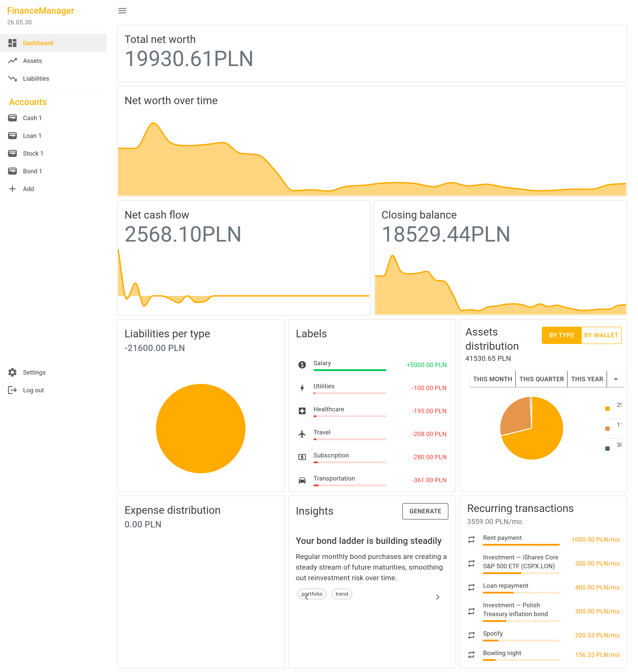Image resolution: width=638 pixels, height=672 pixels.
Task: Click the repeat icon next to Rent payment
Action: 471,539
